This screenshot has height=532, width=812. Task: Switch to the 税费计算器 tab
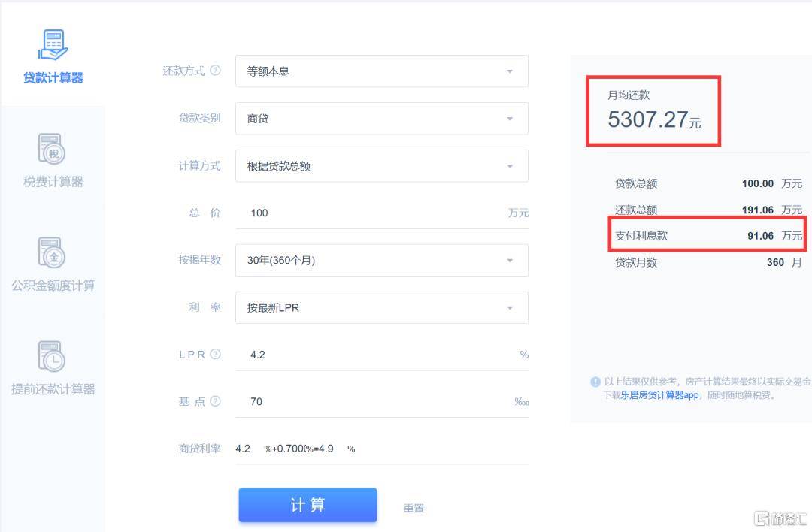coord(53,182)
